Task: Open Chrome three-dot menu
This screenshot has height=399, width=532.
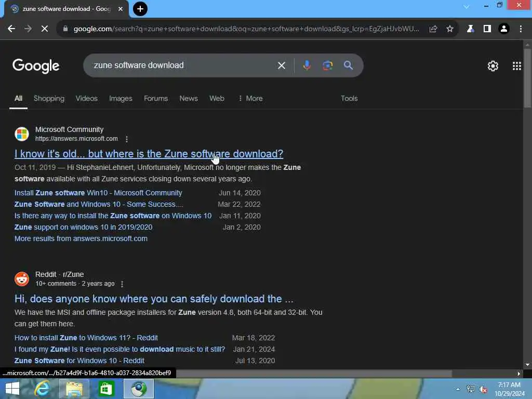Action: tap(521, 29)
